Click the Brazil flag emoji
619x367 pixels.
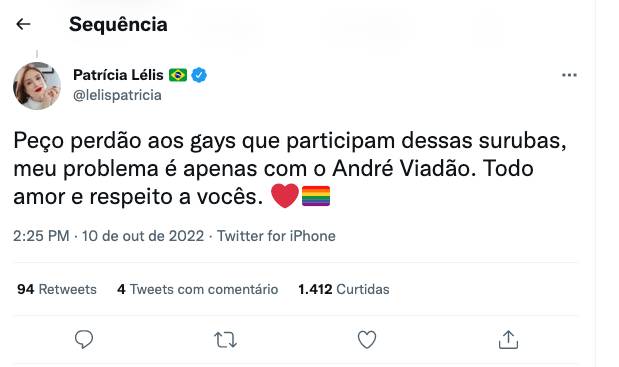click(178, 75)
